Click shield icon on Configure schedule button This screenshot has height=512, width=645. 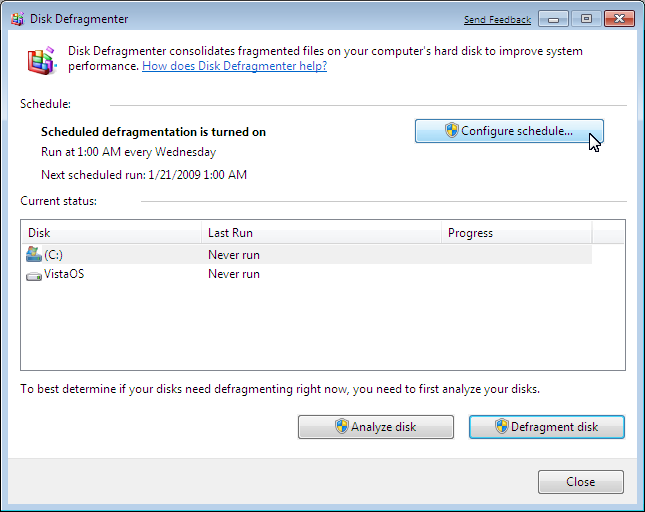(451, 130)
